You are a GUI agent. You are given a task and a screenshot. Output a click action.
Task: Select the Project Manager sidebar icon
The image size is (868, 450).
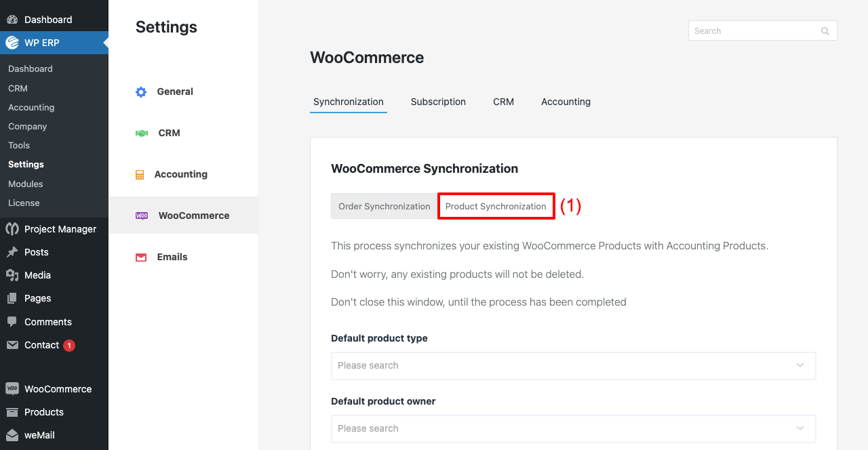(x=12, y=229)
